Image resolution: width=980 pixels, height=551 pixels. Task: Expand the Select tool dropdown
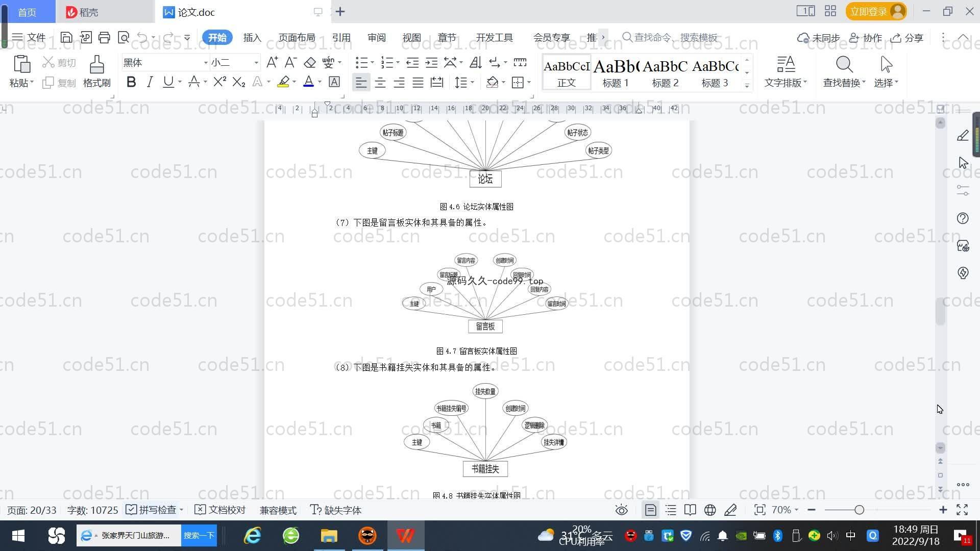pyautogui.click(x=896, y=82)
